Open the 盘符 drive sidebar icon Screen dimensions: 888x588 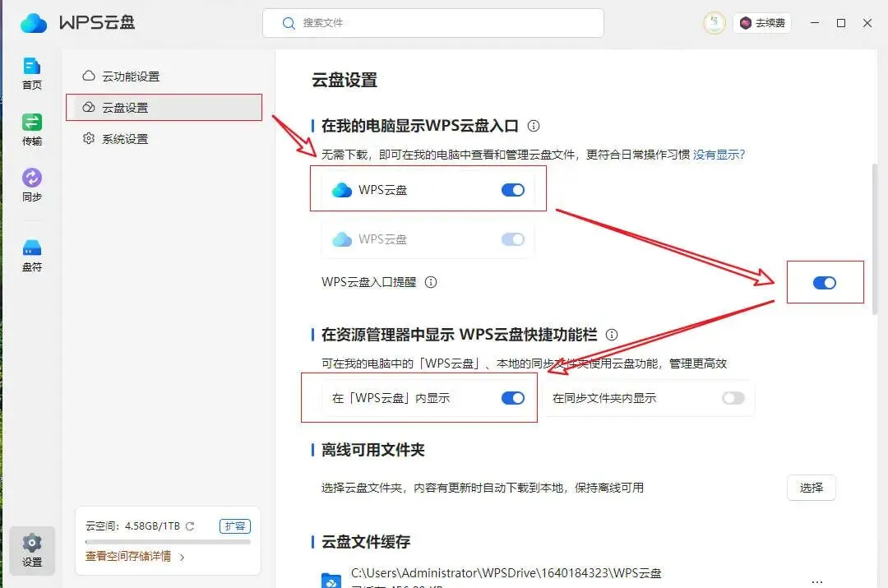pos(32,255)
